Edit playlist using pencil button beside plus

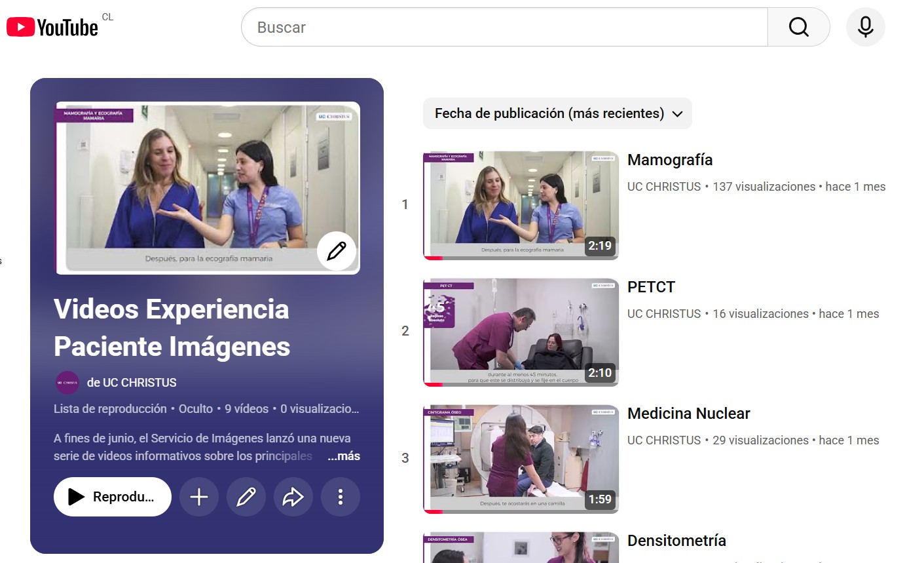coord(246,497)
